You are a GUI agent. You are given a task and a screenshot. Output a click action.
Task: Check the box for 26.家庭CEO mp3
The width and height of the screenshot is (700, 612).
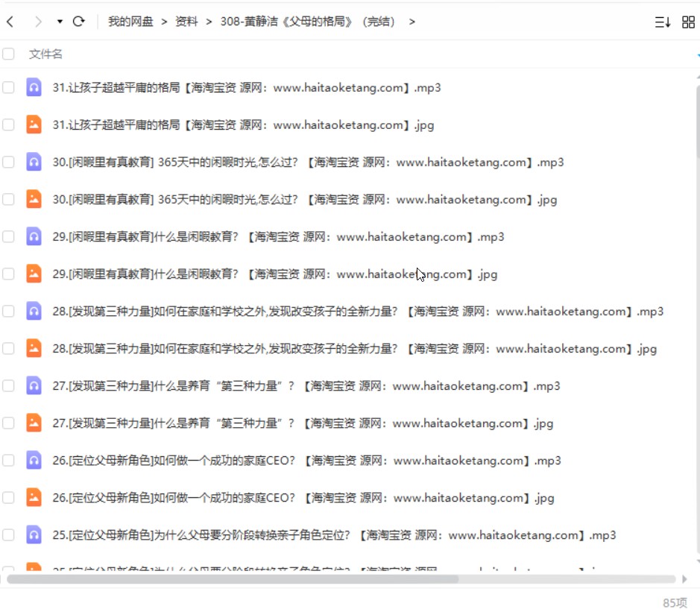pos(8,460)
